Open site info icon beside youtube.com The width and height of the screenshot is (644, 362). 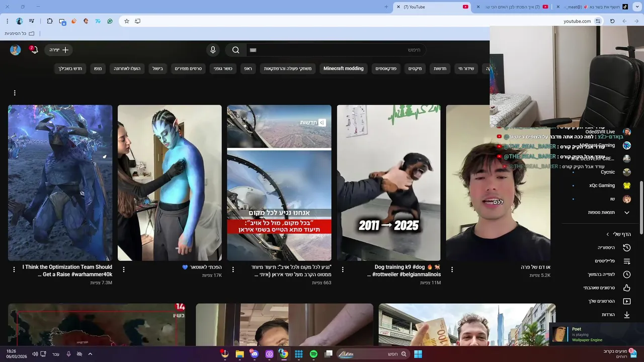598,21
